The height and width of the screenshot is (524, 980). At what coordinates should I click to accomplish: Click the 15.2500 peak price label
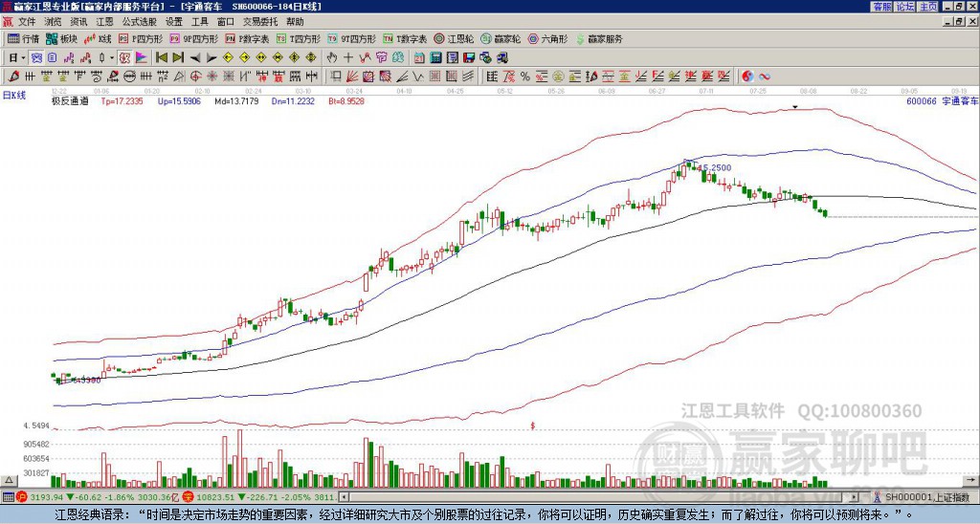(x=714, y=168)
